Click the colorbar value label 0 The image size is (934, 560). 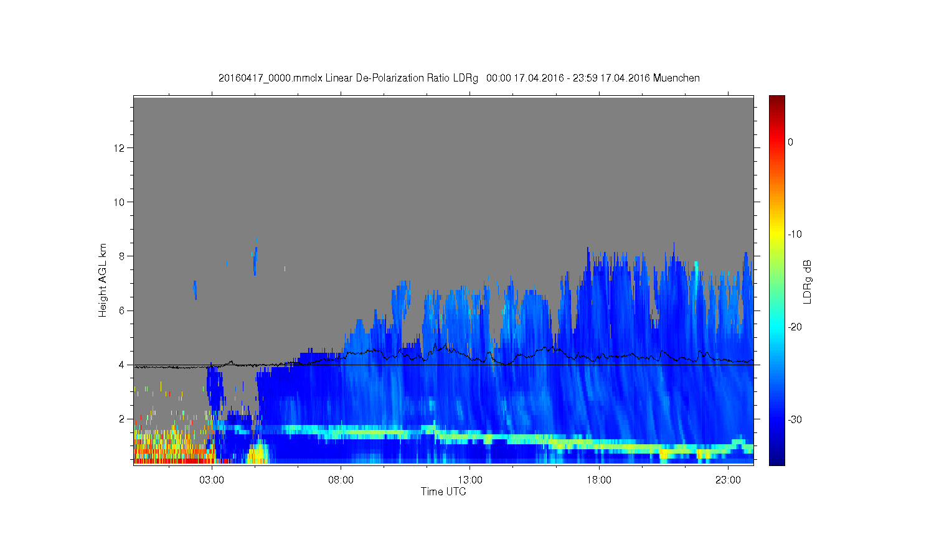(791, 142)
